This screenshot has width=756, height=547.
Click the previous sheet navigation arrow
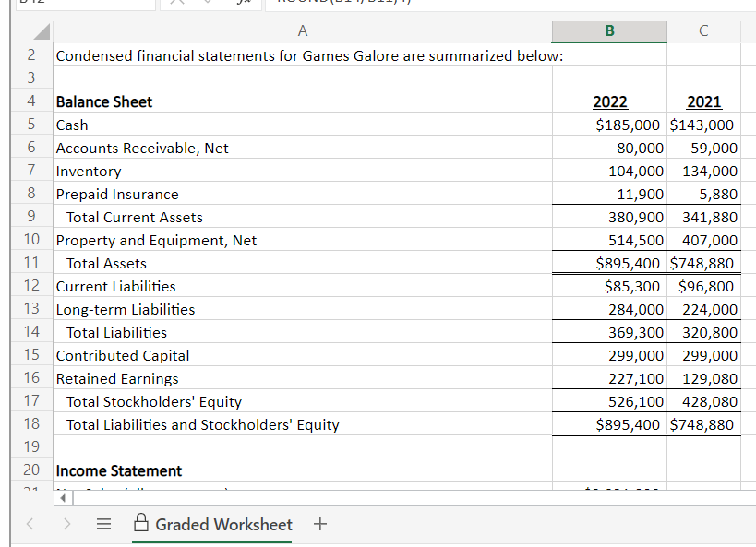29,524
